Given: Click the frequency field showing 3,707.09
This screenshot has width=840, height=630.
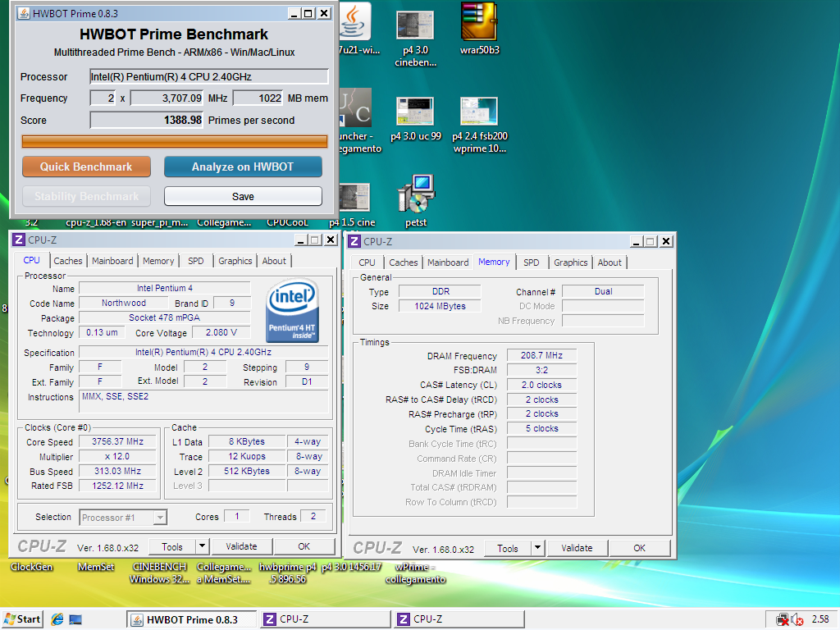Looking at the screenshot, I should click(x=167, y=98).
